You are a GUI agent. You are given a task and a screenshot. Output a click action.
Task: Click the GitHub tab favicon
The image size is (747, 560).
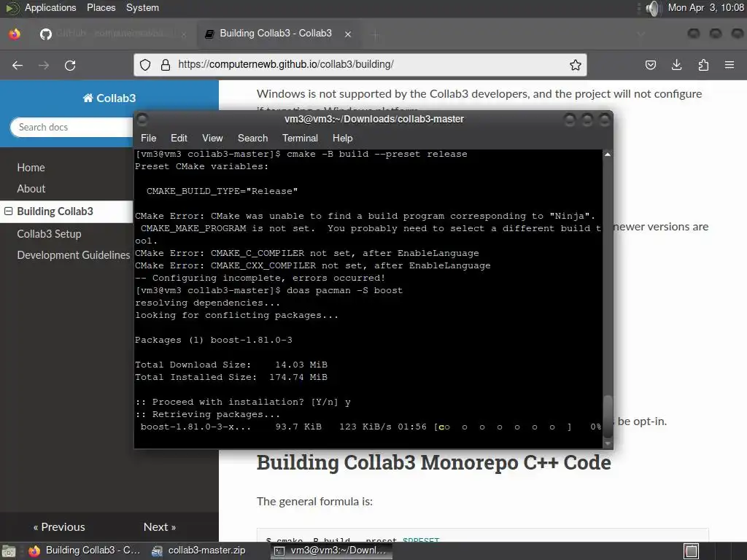pyautogui.click(x=46, y=34)
